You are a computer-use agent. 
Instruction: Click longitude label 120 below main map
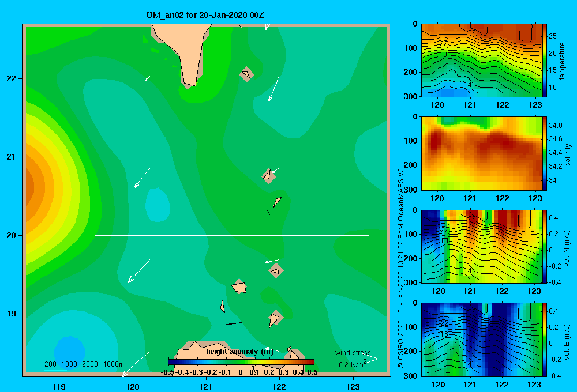click(x=133, y=386)
